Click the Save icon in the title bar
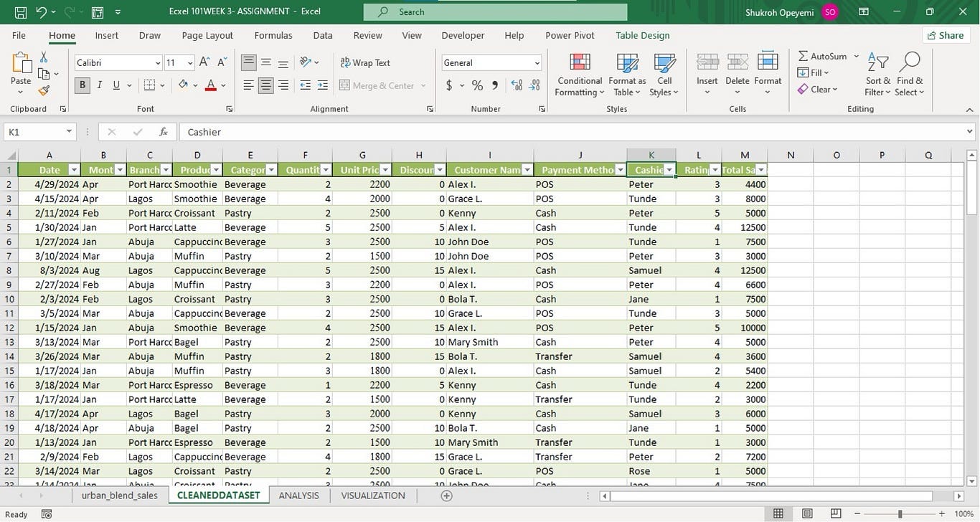 coord(21,11)
